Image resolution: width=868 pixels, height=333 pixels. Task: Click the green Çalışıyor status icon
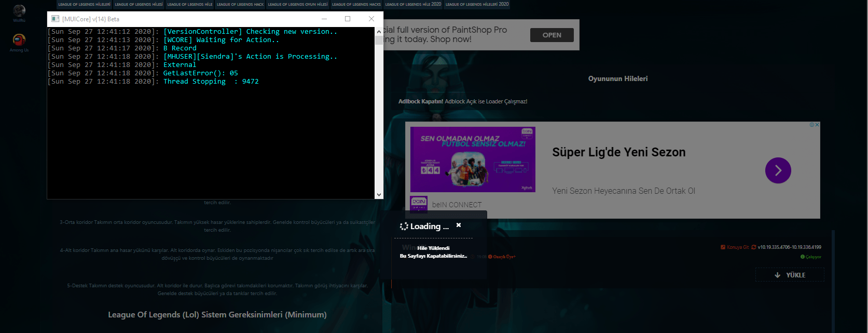(802, 257)
